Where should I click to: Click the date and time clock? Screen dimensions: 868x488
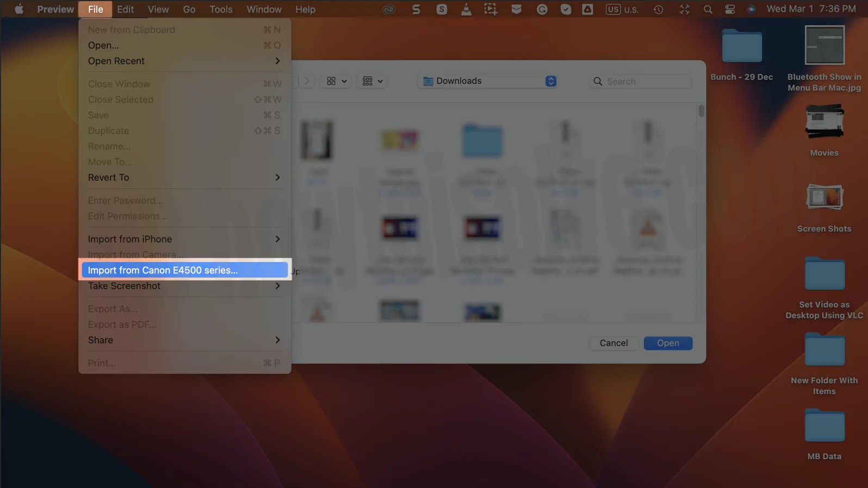click(x=811, y=9)
